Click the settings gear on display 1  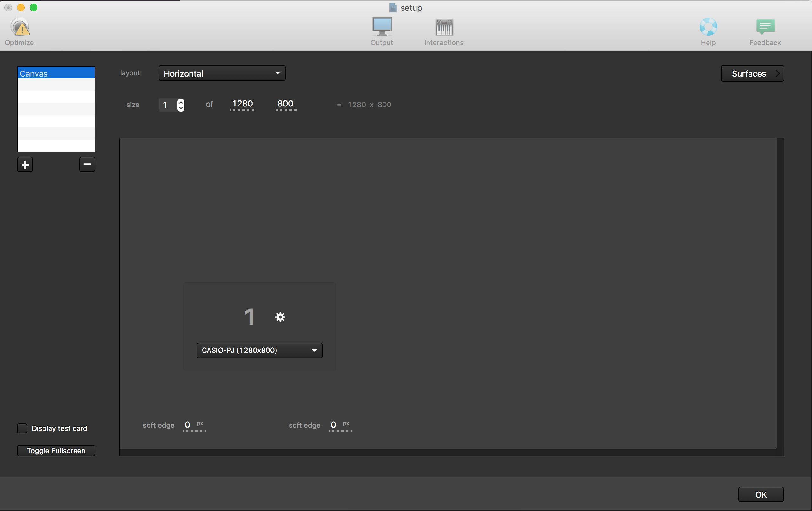[281, 317]
